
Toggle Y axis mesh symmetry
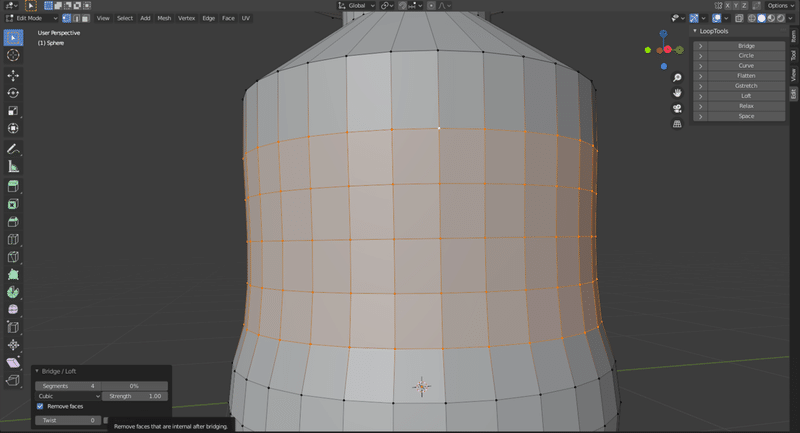(x=735, y=6)
